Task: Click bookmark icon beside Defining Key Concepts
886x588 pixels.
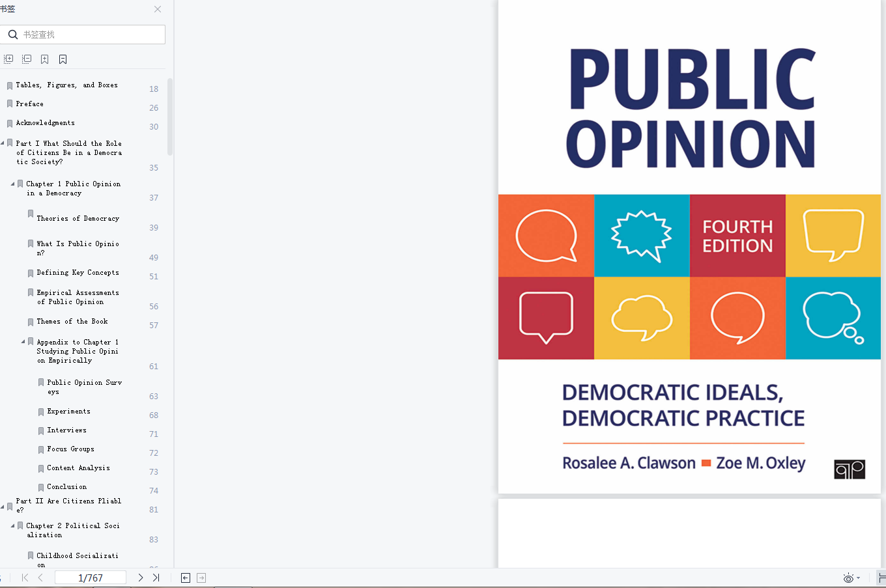Action: (31, 273)
